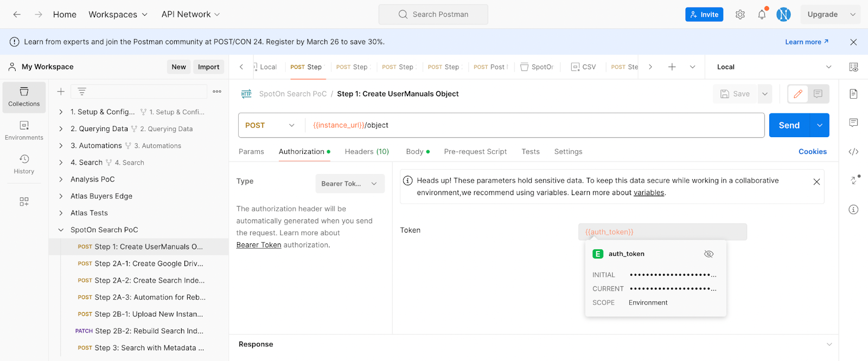
Task: Open Cookies link
Action: coord(812,152)
